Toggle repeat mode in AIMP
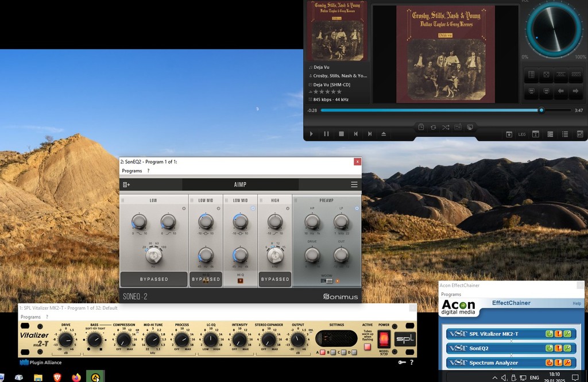This screenshot has width=588, height=382. click(433, 127)
